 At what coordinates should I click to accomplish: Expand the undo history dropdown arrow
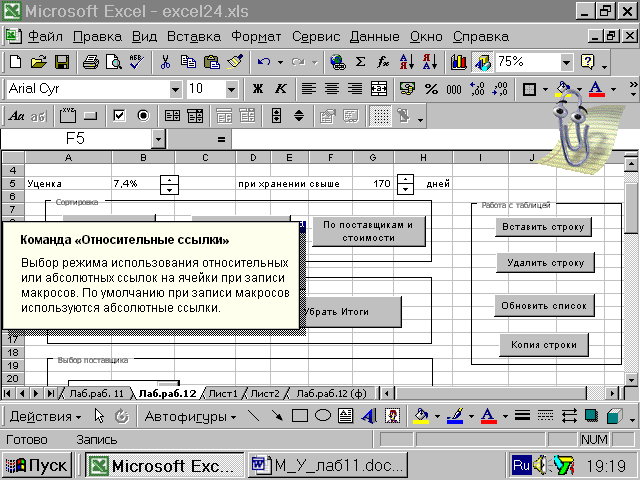pyautogui.click(x=280, y=62)
